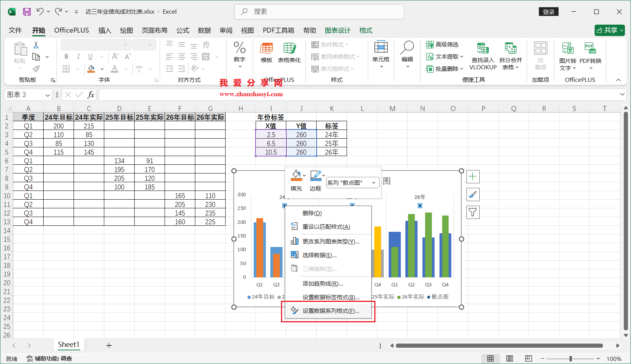Click the horizontal scrollbar thumb
This screenshot has width=631, height=364.
pyautogui.click(x=499, y=345)
